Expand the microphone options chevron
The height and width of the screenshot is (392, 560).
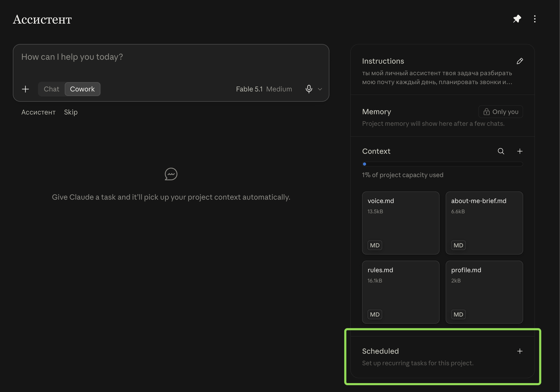[x=320, y=89]
